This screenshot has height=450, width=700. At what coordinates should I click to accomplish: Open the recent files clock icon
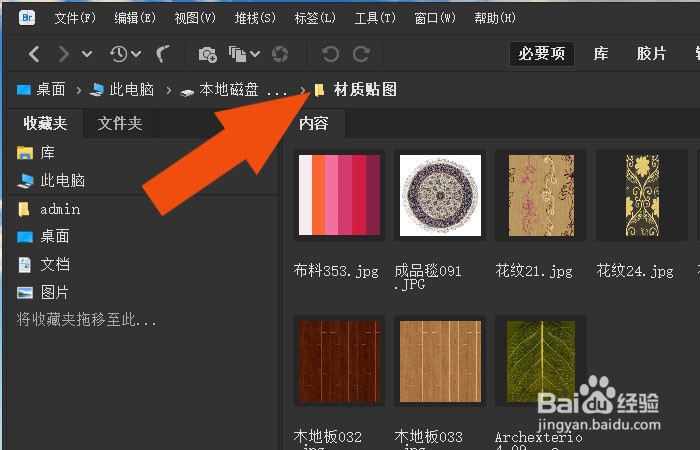pos(118,54)
